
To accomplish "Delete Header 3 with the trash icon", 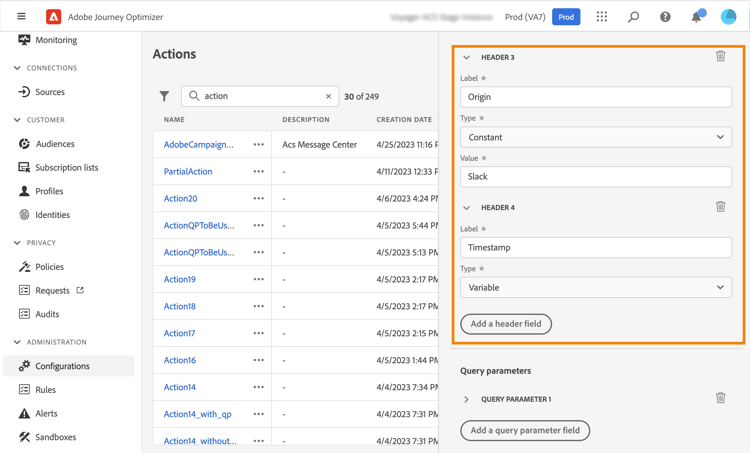I will point(720,57).
